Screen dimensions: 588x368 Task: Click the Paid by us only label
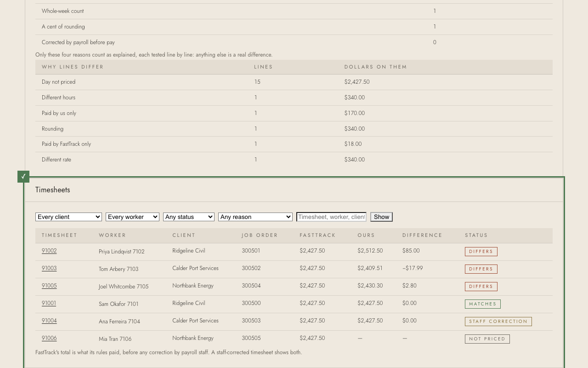tap(59, 113)
